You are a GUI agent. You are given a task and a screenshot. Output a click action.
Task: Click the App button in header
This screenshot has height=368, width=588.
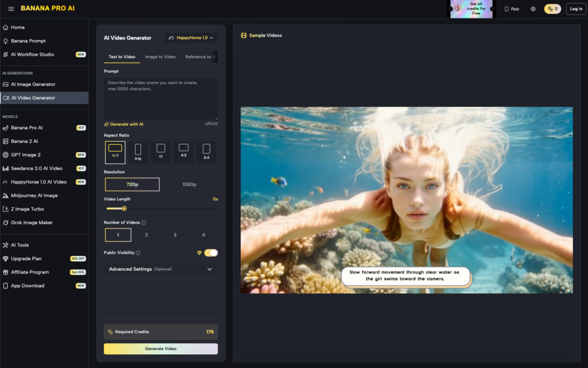point(512,9)
